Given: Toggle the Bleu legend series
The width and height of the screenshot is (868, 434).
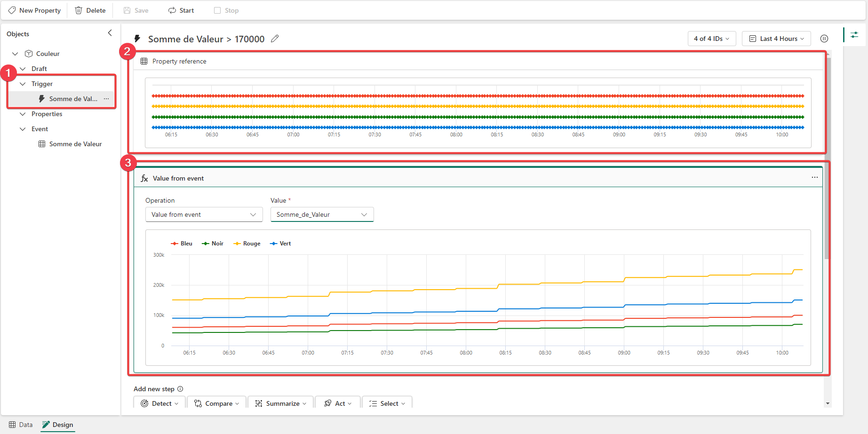Looking at the screenshot, I should click(x=182, y=244).
